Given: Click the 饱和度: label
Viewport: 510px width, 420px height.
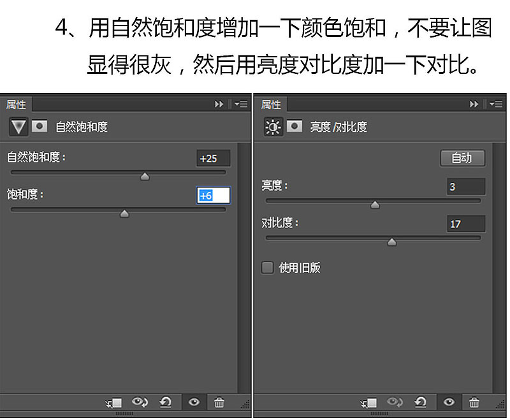Looking at the screenshot, I should pos(25,194).
